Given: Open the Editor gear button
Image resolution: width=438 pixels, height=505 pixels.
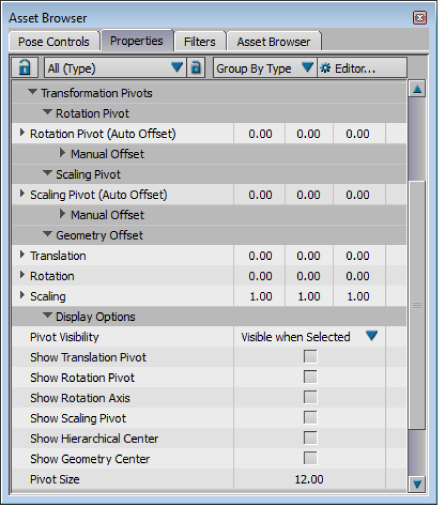Looking at the screenshot, I should click(x=362, y=68).
